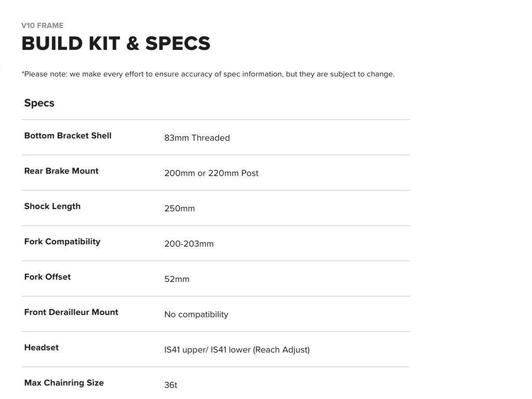Click the Fork Compatibility label
The image size is (532, 399).
pyautogui.click(x=62, y=242)
